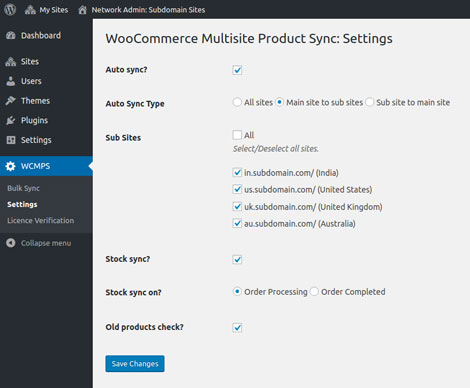
Task: Toggle the Auto sync checkbox
Action: click(237, 70)
